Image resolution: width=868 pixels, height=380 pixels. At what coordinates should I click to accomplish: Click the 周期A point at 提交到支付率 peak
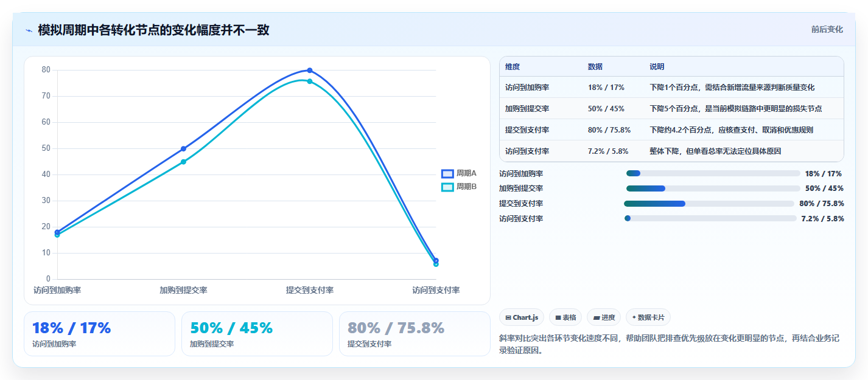(x=310, y=71)
